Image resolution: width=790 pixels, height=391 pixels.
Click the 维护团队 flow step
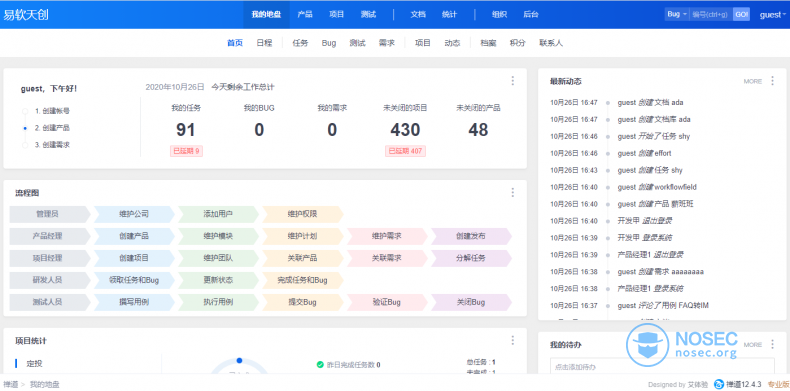point(218,258)
